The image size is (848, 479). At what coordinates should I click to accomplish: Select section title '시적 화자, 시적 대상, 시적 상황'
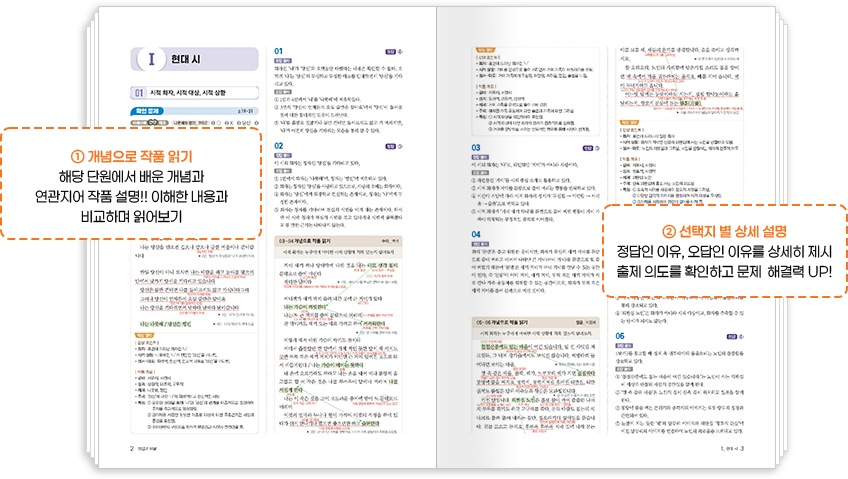tap(188, 92)
